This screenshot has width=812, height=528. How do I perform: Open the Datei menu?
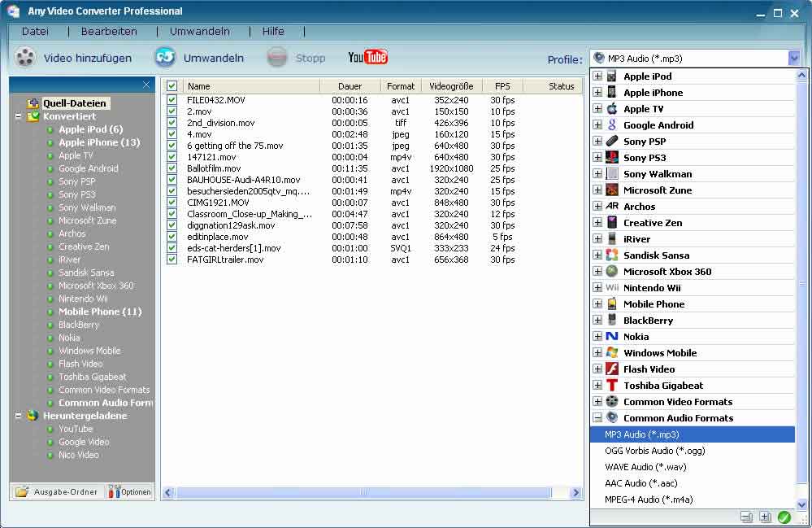[x=35, y=32]
